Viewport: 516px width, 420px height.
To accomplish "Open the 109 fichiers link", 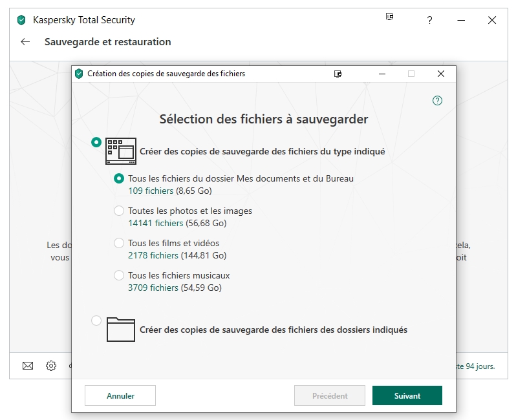I will (x=151, y=191).
